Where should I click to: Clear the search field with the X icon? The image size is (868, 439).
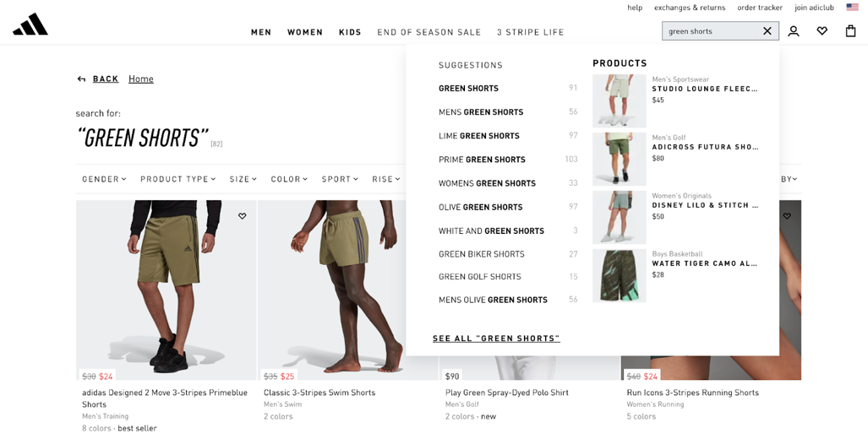click(767, 31)
